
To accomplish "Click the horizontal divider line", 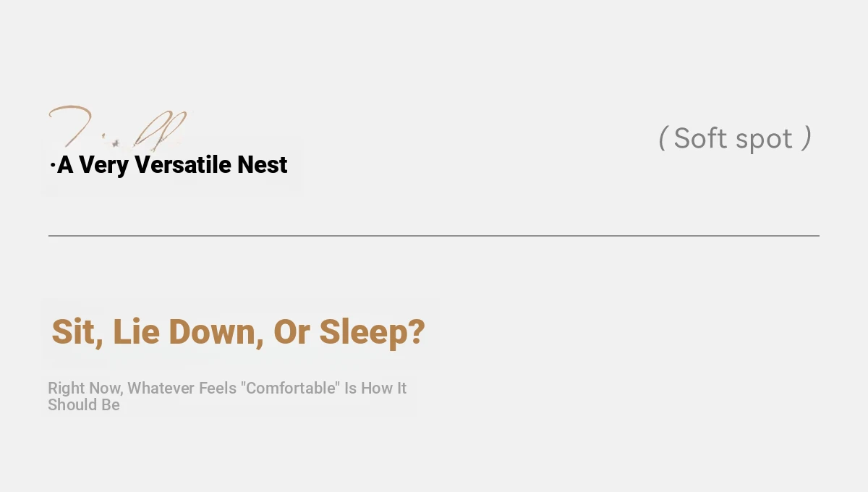I will pos(434,236).
